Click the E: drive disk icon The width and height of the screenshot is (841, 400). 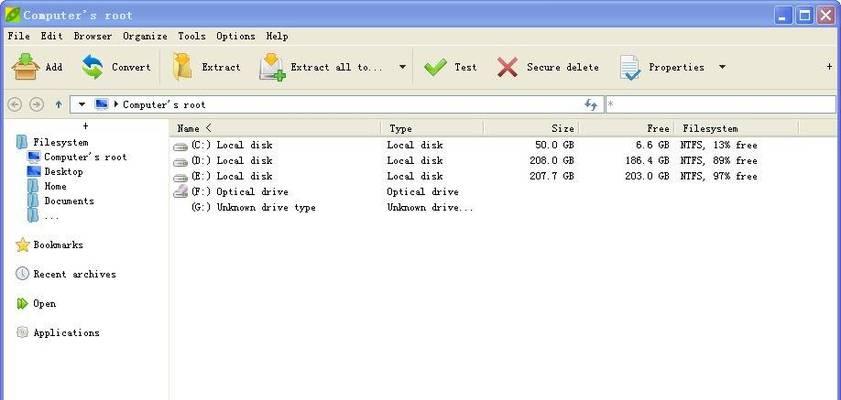pos(181,177)
